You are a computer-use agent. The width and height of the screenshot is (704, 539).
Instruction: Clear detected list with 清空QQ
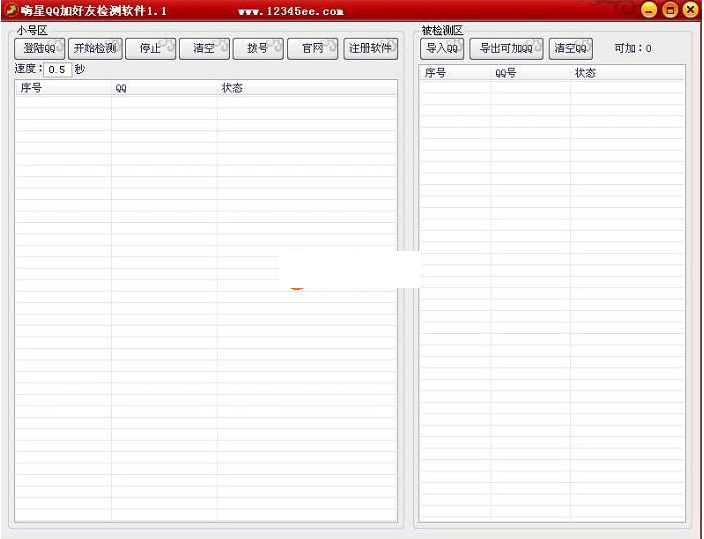[571, 49]
